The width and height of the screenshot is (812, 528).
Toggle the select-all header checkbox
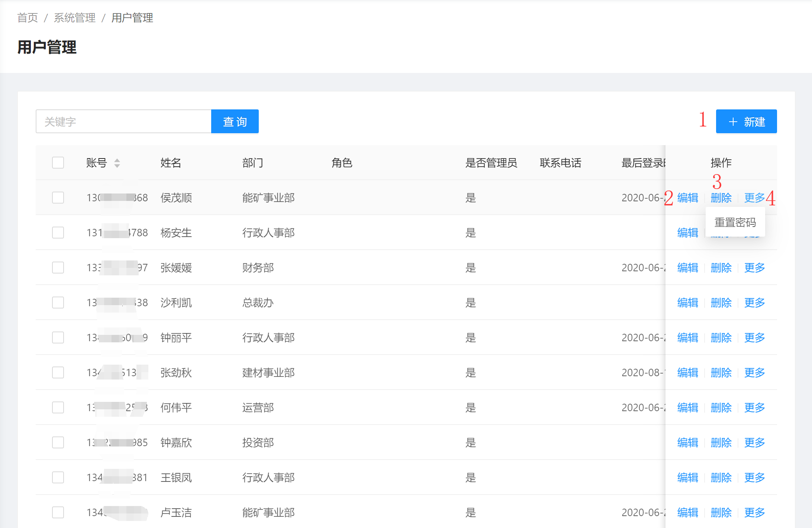click(x=58, y=163)
